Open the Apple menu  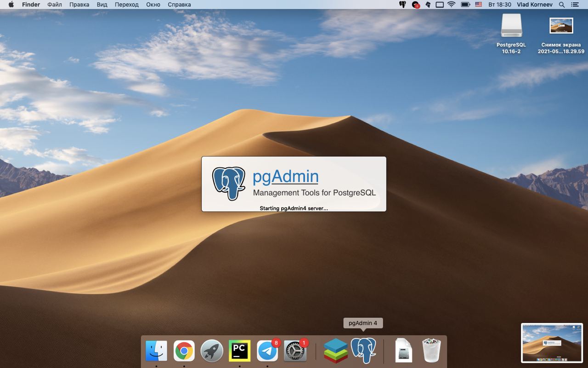coord(11,5)
